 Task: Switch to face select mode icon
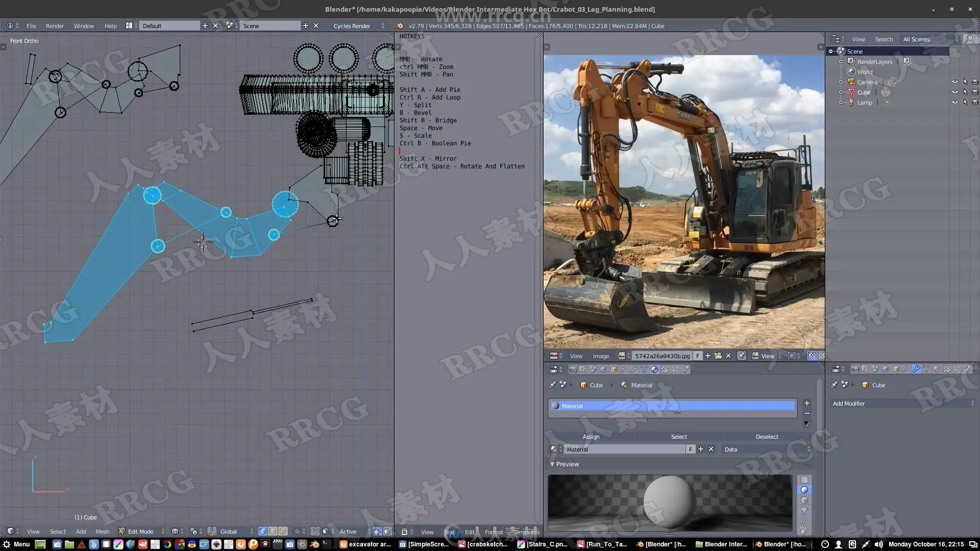(x=283, y=531)
